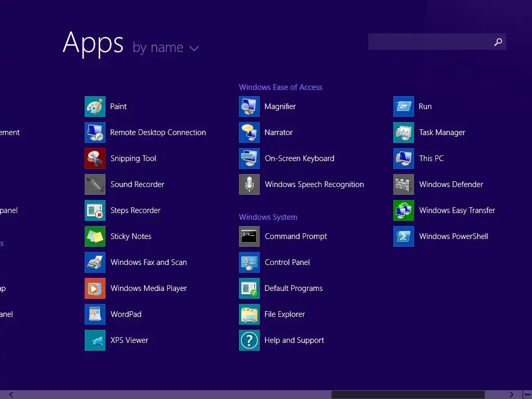Start the Narrator icon
The width and height of the screenshot is (532, 399).
point(249,132)
